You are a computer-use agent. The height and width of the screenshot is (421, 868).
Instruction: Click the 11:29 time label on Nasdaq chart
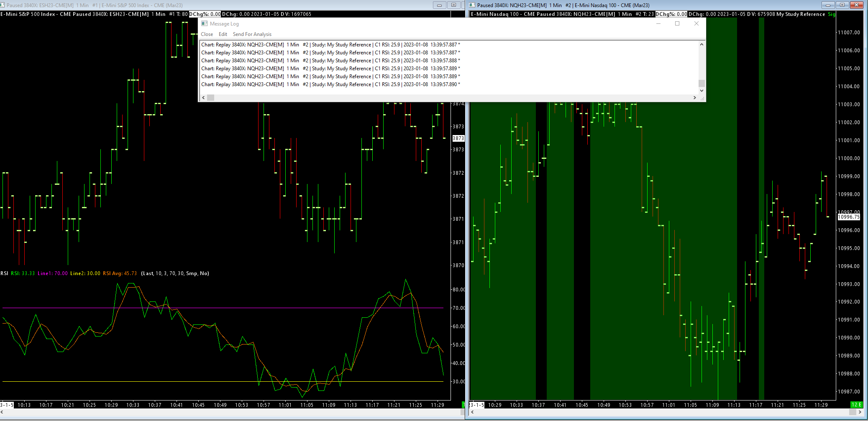[x=821, y=405]
